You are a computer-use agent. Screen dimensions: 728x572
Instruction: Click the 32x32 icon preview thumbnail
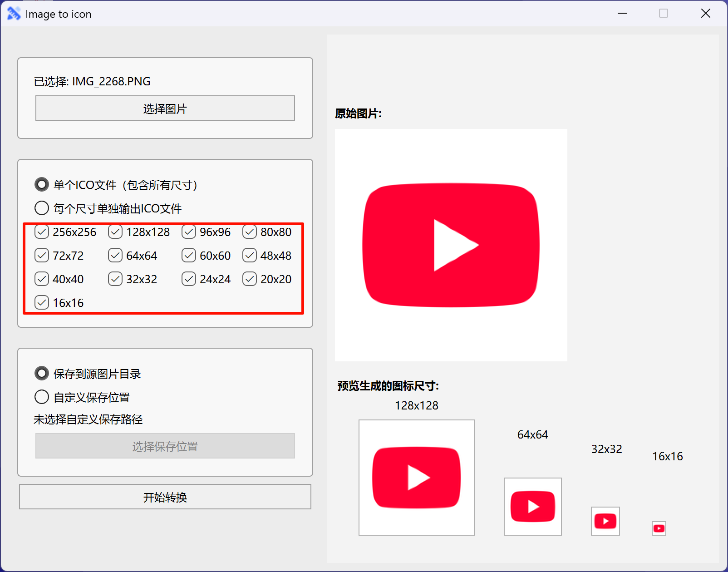click(605, 521)
